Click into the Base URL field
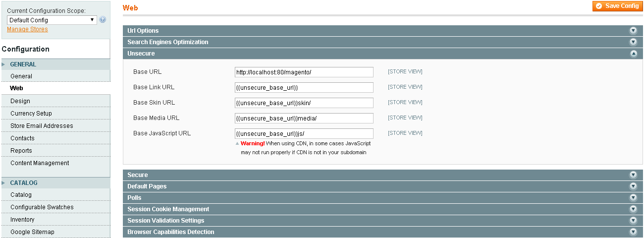 coord(304,72)
